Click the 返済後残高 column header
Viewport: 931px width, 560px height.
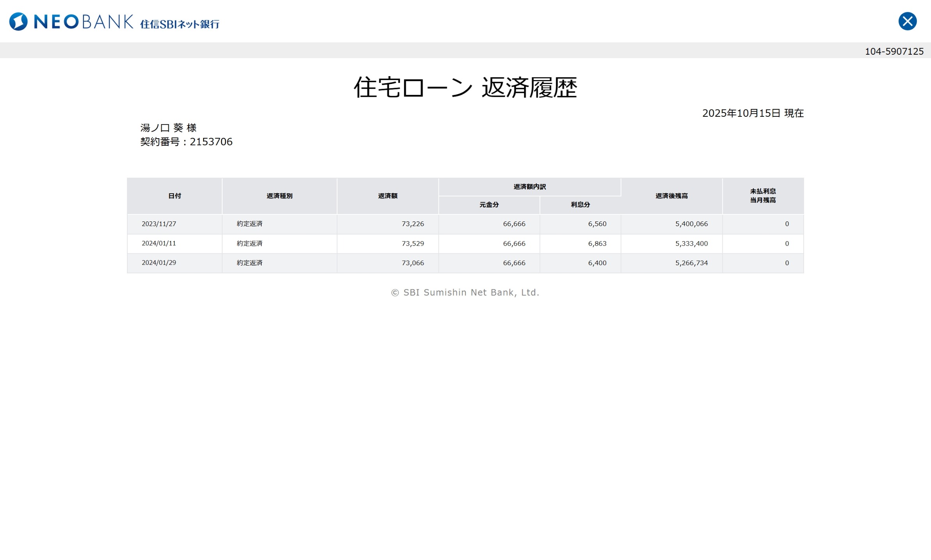point(671,196)
